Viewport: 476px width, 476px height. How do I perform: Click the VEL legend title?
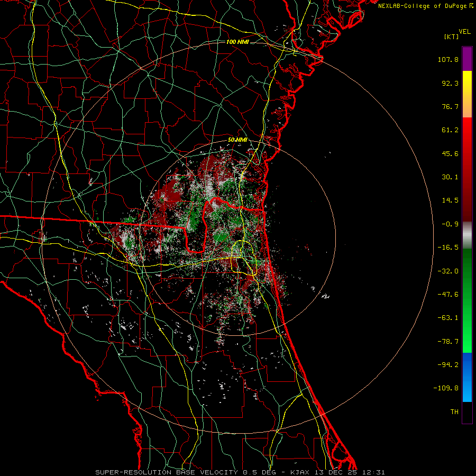coord(464,32)
